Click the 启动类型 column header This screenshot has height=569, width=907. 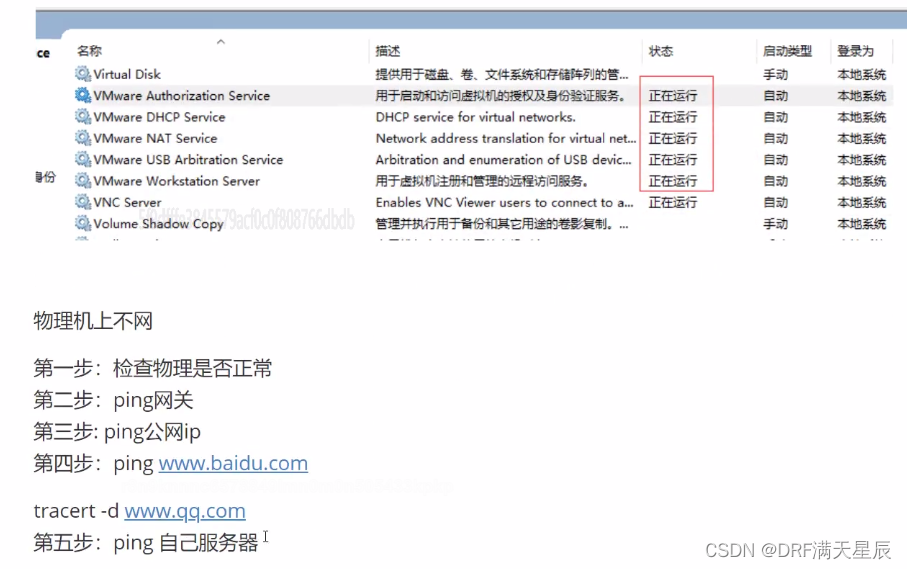point(787,51)
